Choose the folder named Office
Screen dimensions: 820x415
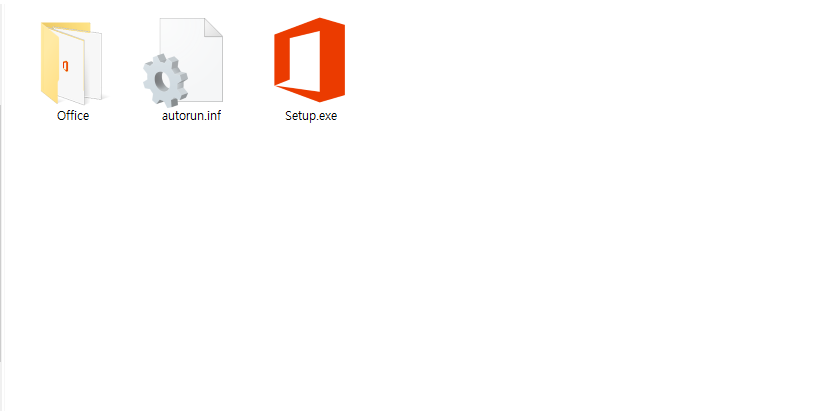click(72, 63)
